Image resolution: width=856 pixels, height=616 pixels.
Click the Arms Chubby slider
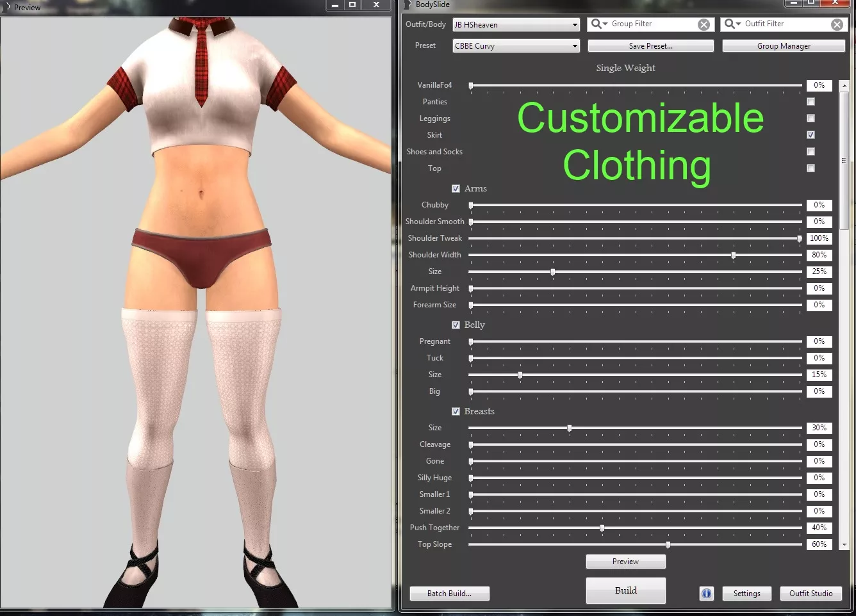pyautogui.click(x=635, y=205)
